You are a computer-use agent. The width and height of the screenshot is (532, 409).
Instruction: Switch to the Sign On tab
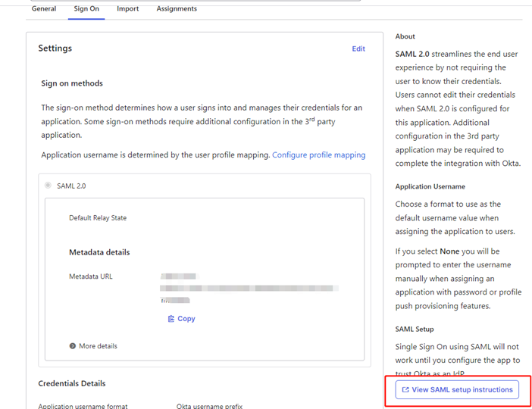click(86, 9)
